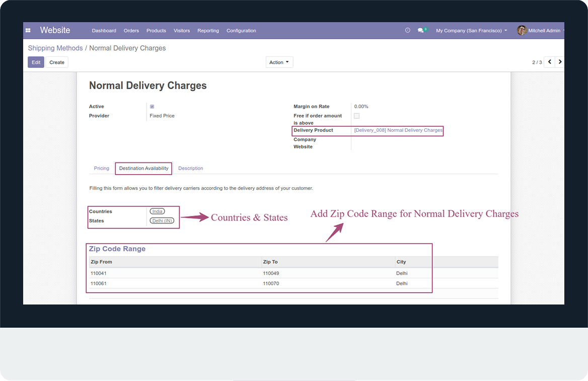588x381 pixels.
Task: Go back to Shipping Methods breadcrumb
Action: (55, 48)
